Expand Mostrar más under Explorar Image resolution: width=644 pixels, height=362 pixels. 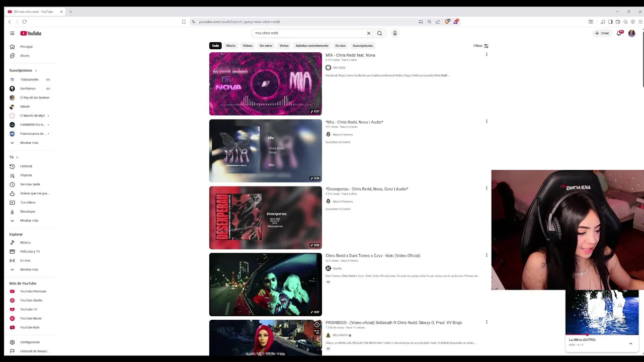point(30,269)
